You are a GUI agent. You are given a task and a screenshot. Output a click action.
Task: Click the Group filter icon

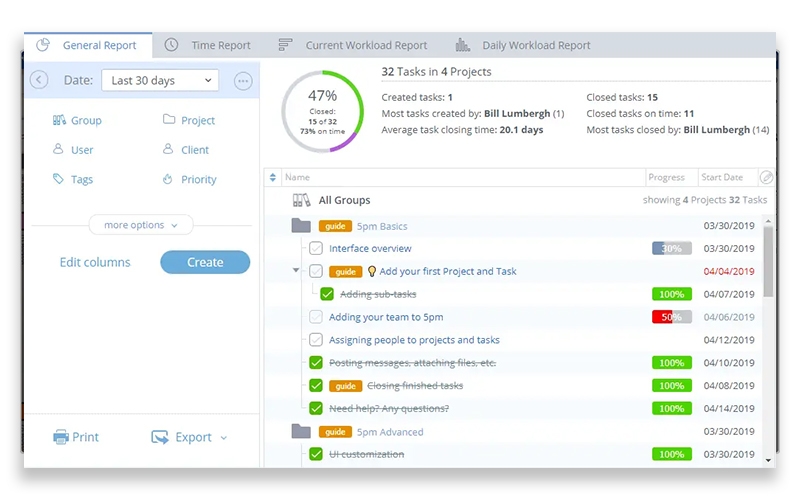pos(58,120)
